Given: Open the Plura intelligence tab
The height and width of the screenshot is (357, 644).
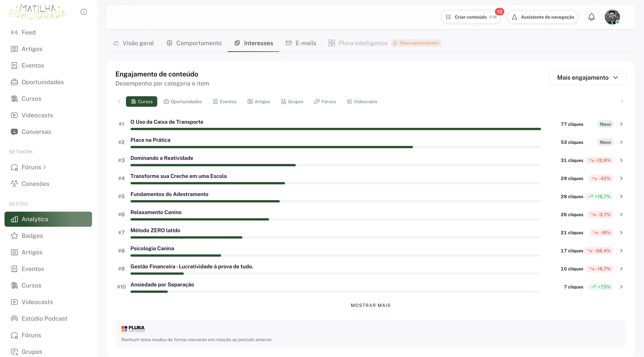Looking at the screenshot, I should pos(358,43).
